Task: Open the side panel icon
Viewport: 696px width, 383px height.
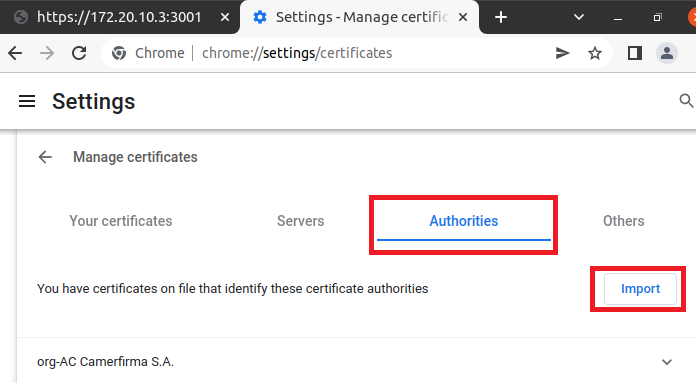Action: pos(634,53)
